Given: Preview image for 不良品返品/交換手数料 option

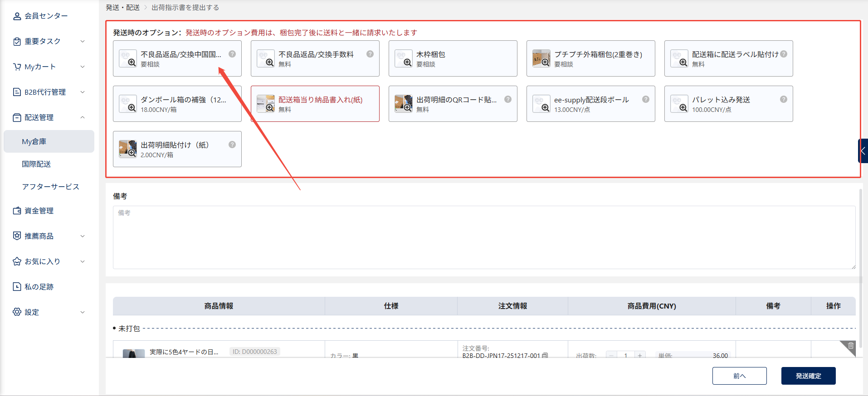Looking at the screenshot, I should click(x=265, y=58).
